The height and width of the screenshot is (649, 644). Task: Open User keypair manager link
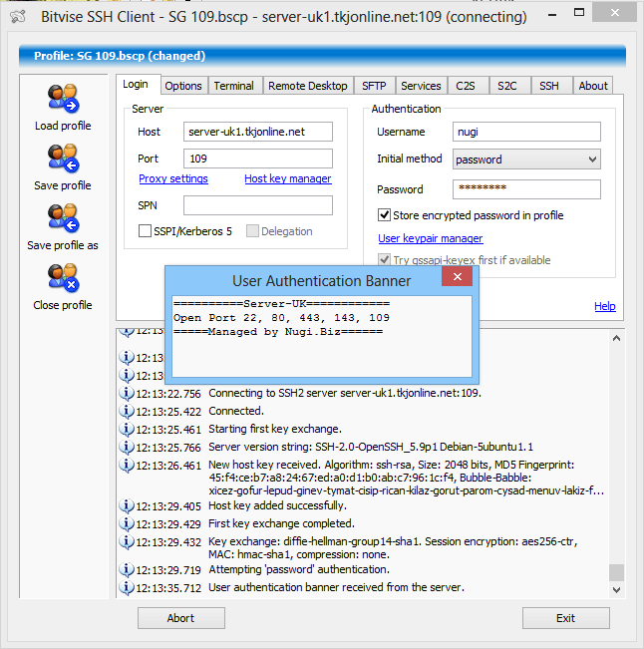coord(431,238)
